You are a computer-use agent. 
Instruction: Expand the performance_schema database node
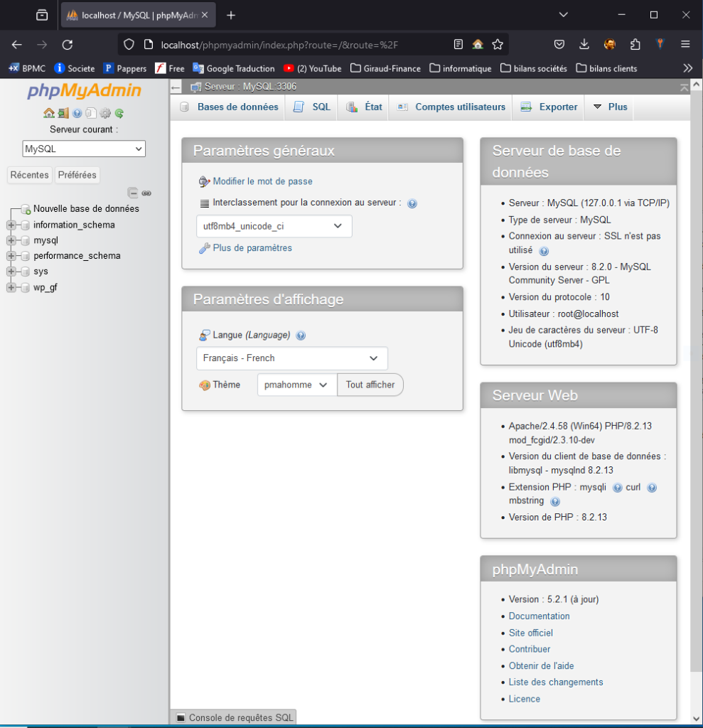[11, 256]
